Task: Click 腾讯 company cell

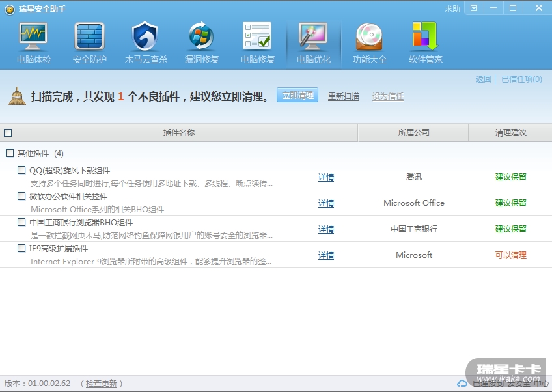Action: point(413,177)
